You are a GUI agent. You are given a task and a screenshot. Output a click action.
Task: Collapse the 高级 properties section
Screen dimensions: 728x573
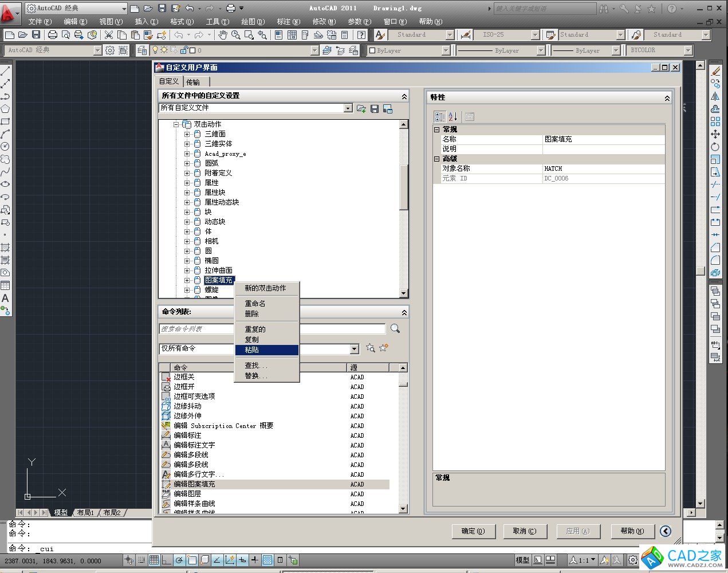point(436,159)
